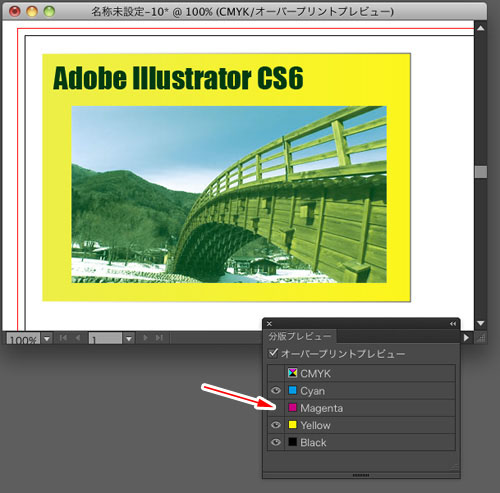Click the Magenta color swatch
The image size is (500, 493).
[292, 407]
